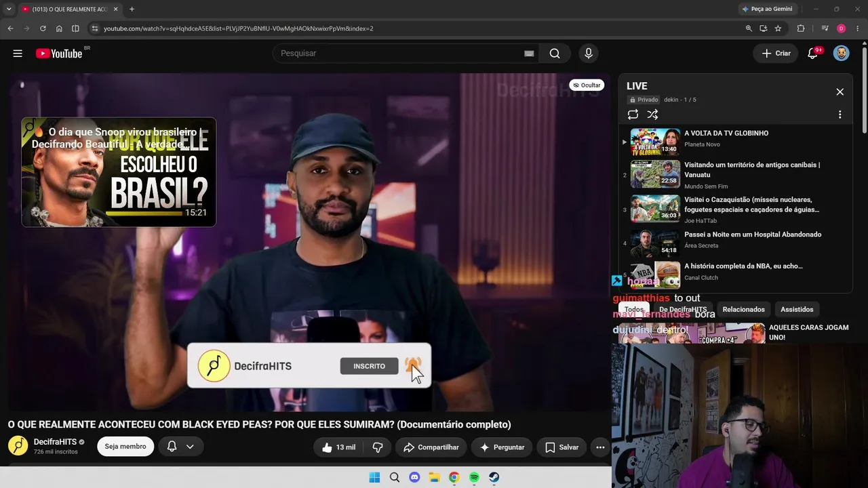
Task: Click the 726 mil inscritos subscriber count
Action: click(x=56, y=452)
